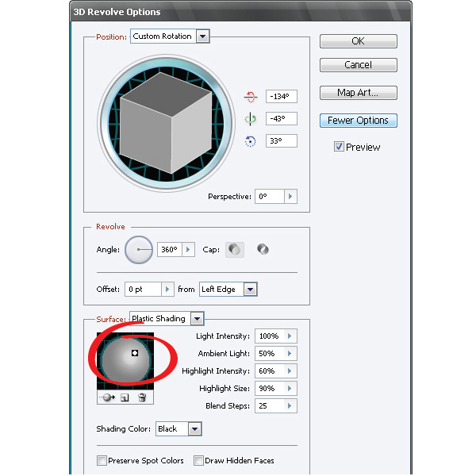The width and height of the screenshot is (476, 476).
Task: Click the Z-axis rotation icon
Action: [250, 141]
